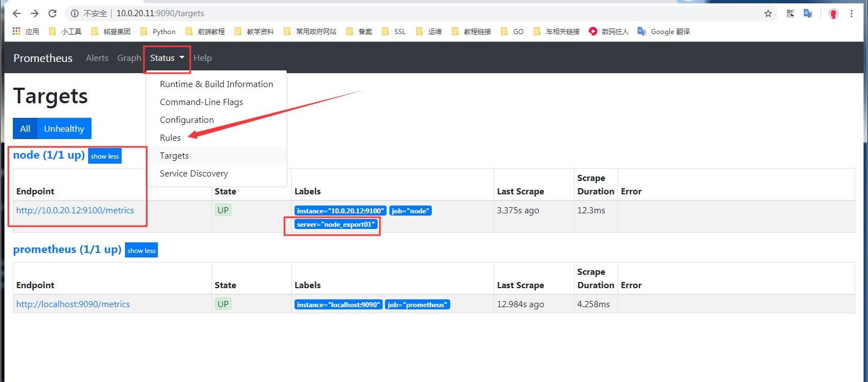Open the 应用 apps grid shortcut
This screenshot has height=382, width=868.
pyautogui.click(x=26, y=31)
